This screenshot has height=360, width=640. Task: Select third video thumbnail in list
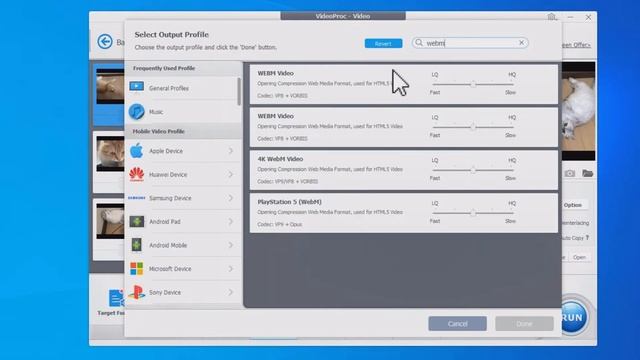pos(110,221)
